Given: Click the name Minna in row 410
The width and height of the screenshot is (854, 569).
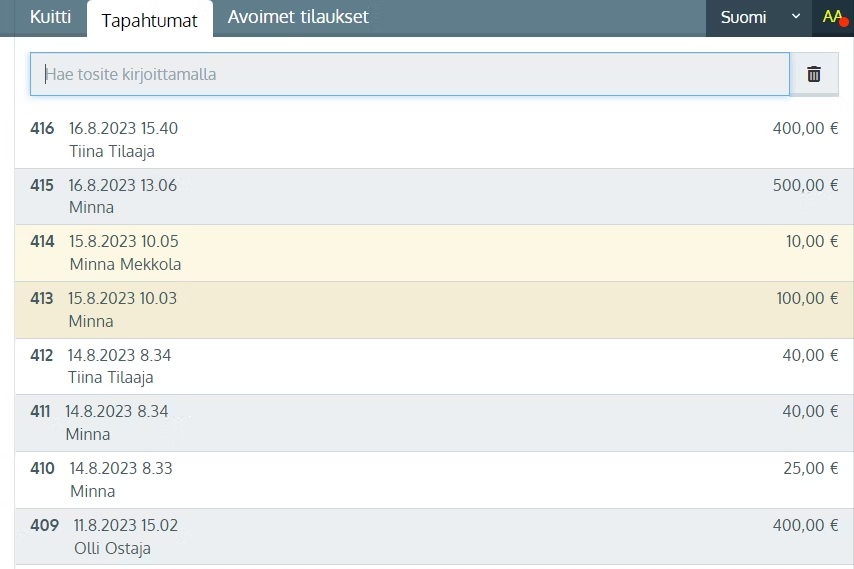Looking at the screenshot, I should pos(93,492).
